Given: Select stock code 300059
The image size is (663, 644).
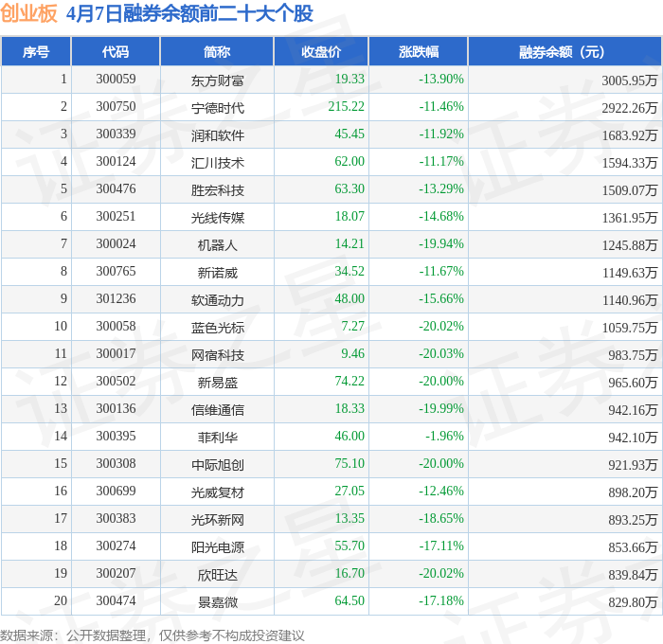Looking at the screenshot, I should (116, 79).
